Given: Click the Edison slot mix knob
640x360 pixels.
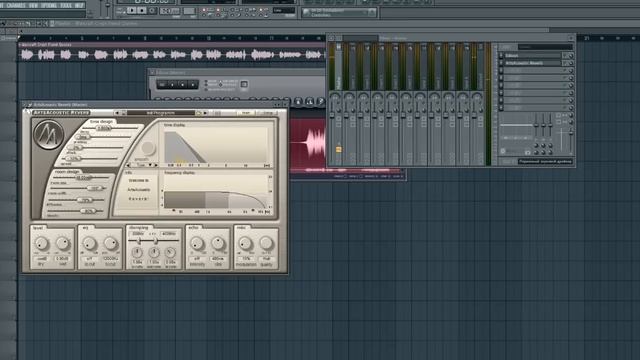Looking at the screenshot, I should click(x=571, y=56).
